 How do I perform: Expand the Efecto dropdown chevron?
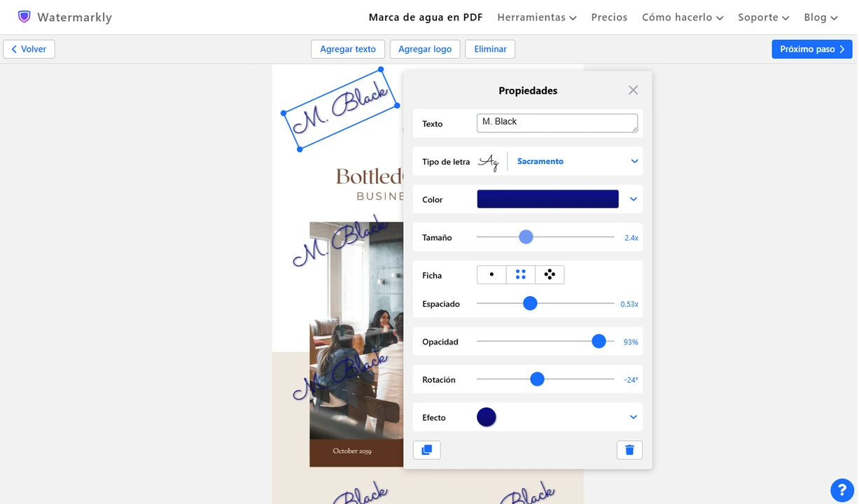coord(634,417)
